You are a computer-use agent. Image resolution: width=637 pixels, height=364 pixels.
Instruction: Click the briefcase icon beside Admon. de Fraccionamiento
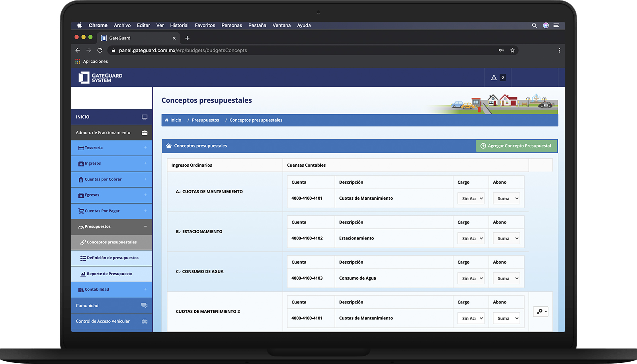[x=145, y=133]
